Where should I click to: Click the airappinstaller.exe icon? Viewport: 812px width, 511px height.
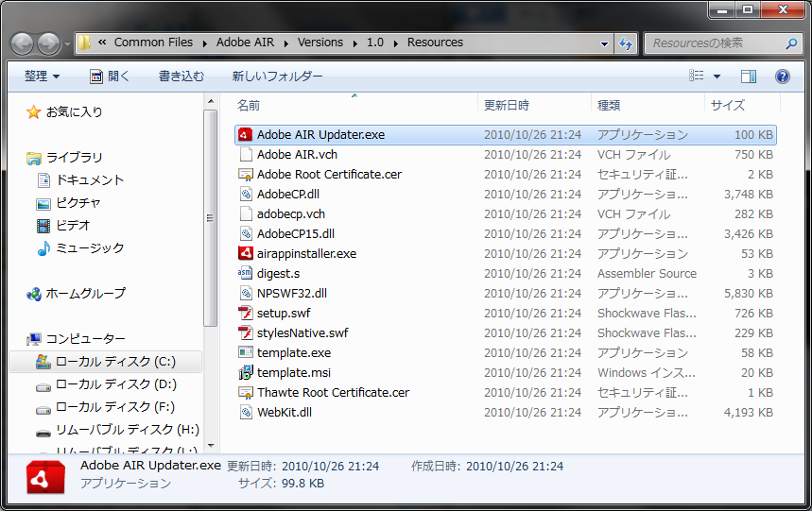tap(245, 254)
